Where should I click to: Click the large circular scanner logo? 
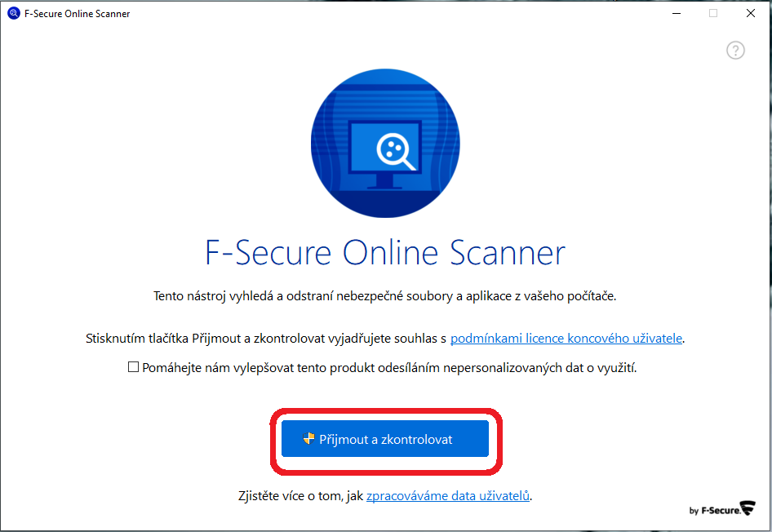385,143
